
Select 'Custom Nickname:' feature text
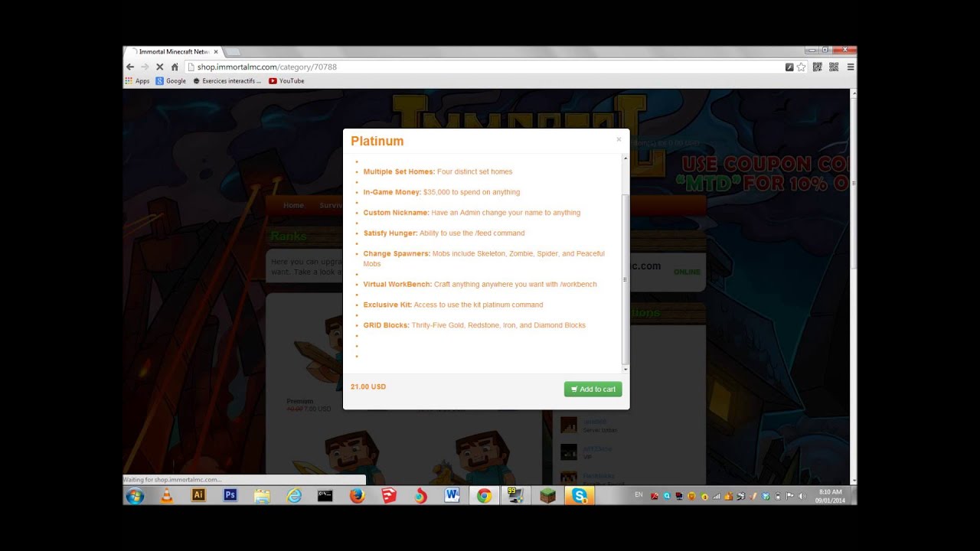point(396,214)
